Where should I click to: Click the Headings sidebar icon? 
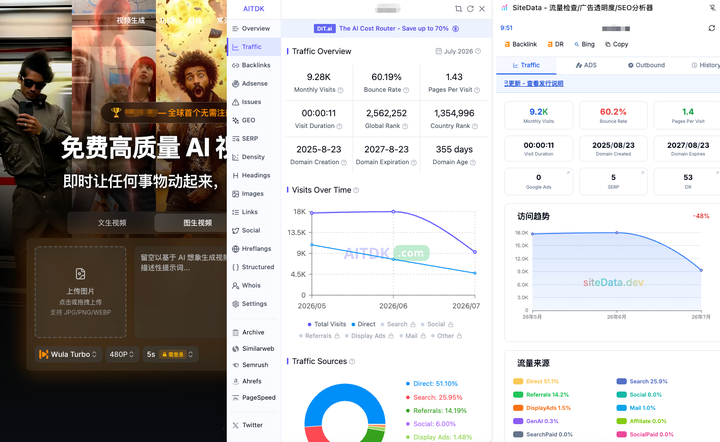(236, 175)
